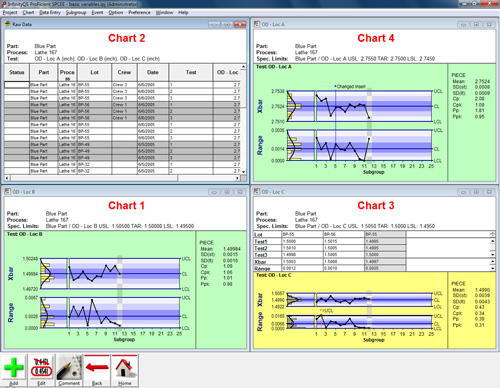Select 'Changed Insert' event marker on Chart 4
The width and height of the screenshot is (500, 388).
coord(350,86)
